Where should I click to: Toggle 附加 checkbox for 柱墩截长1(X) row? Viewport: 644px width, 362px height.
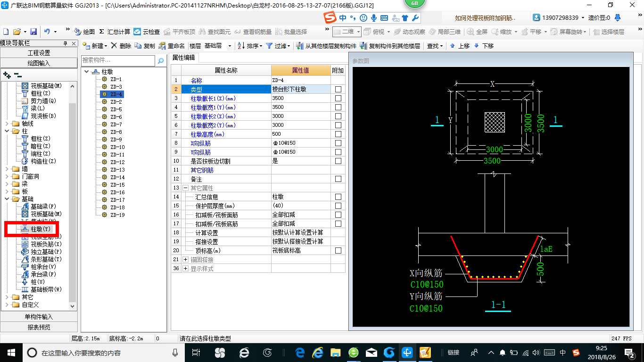338,98
